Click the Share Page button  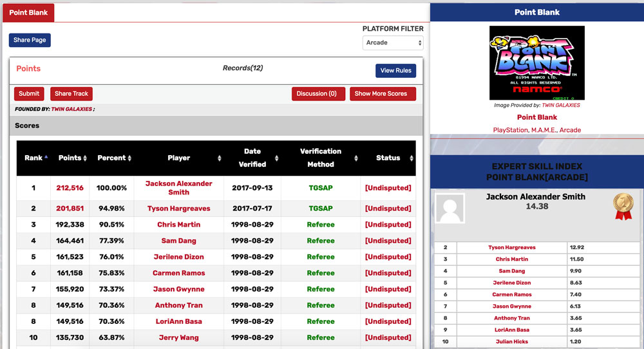coord(30,40)
